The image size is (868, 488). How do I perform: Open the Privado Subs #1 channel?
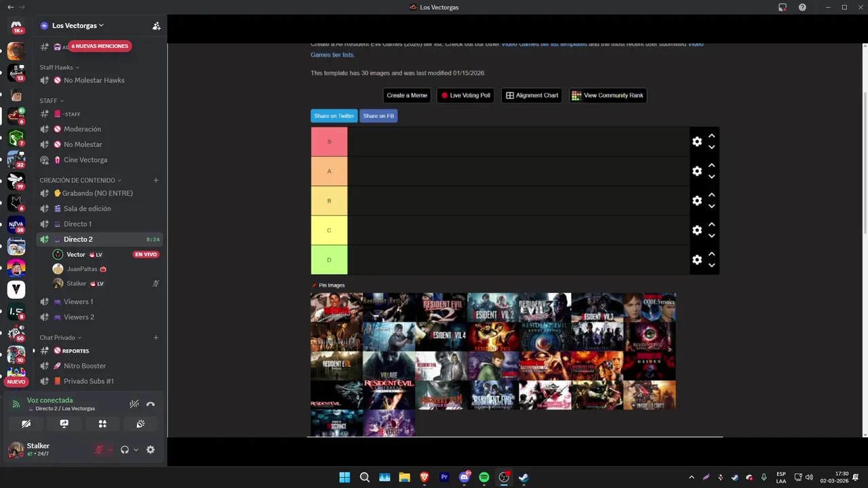point(100,381)
